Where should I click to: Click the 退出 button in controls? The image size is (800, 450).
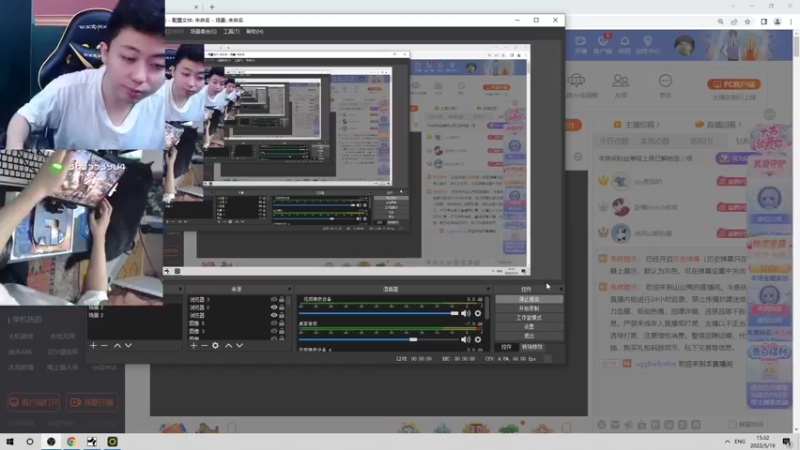(x=529, y=336)
